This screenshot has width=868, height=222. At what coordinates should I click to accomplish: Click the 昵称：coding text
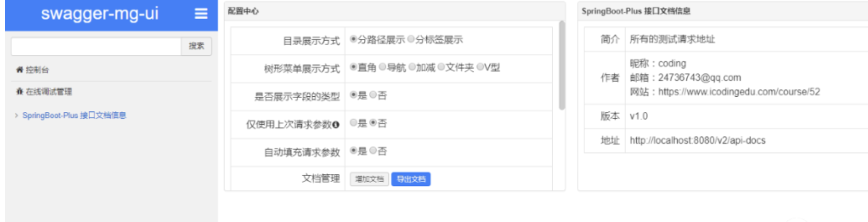(658, 63)
